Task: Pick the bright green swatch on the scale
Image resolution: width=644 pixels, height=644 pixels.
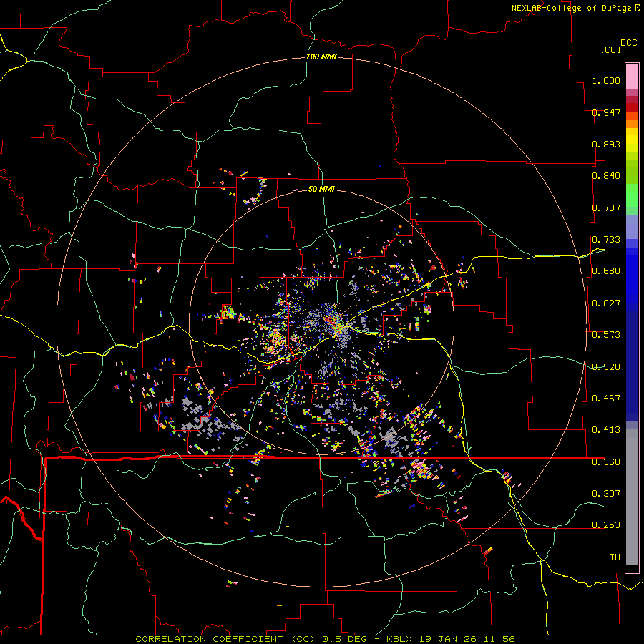Action: [x=632, y=195]
